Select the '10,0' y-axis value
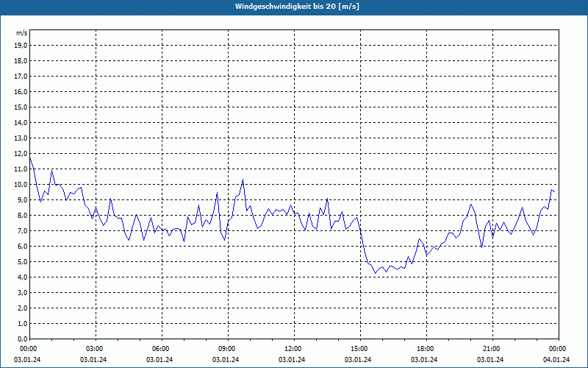 21,185
